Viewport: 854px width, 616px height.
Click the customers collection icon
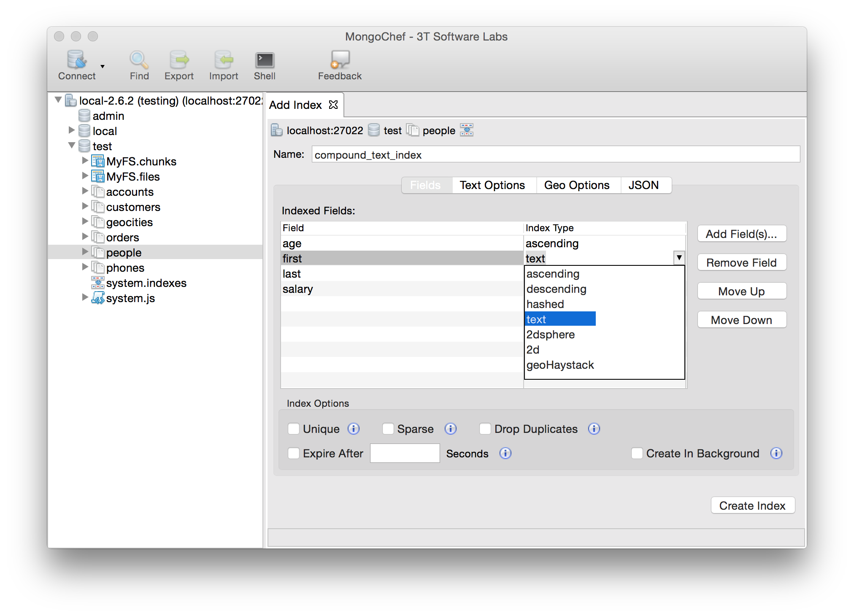pyautogui.click(x=98, y=207)
